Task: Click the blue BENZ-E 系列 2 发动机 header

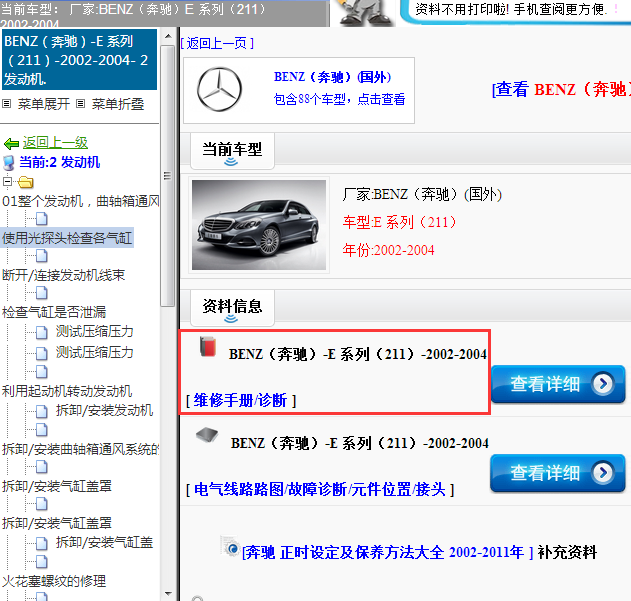Action: [x=78, y=60]
